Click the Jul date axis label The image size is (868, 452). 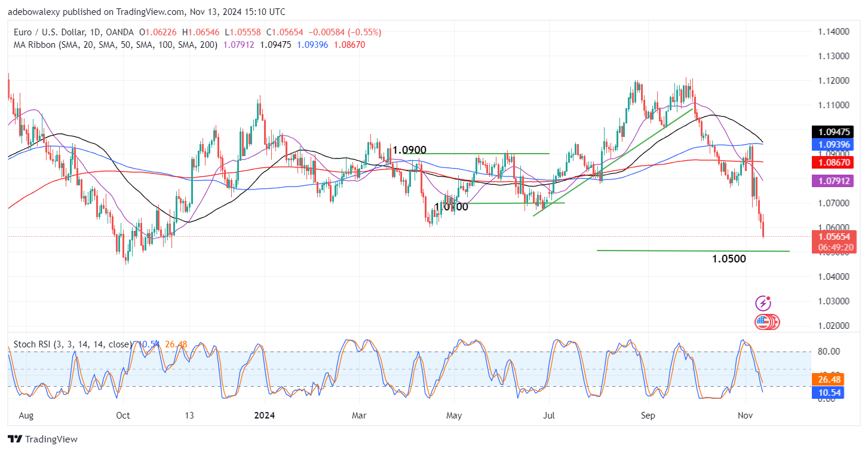pyautogui.click(x=548, y=414)
